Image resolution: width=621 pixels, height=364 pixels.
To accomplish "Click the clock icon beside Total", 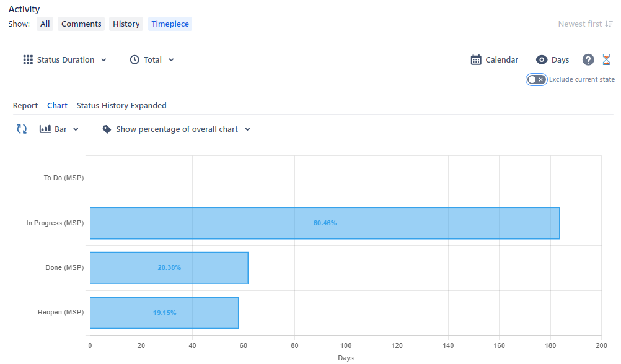I will pos(134,59).
